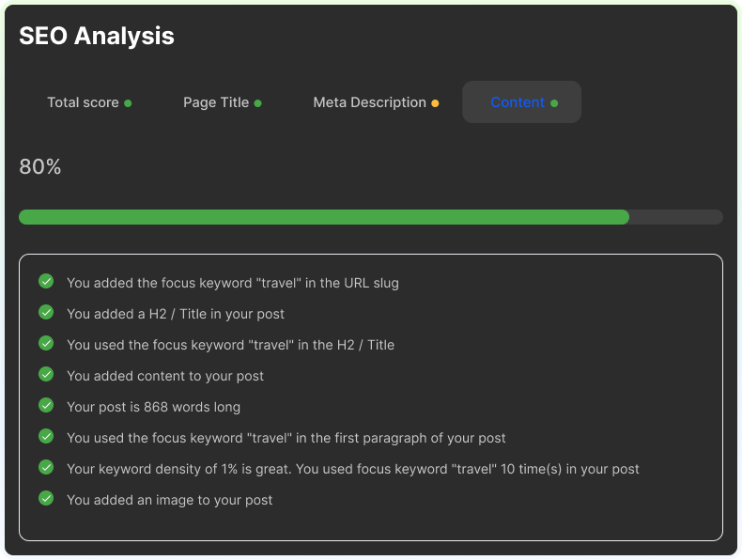Click the check icon for first paragraph keyword
The width and height of the screenshot is (742, 560).
(46, 437)
